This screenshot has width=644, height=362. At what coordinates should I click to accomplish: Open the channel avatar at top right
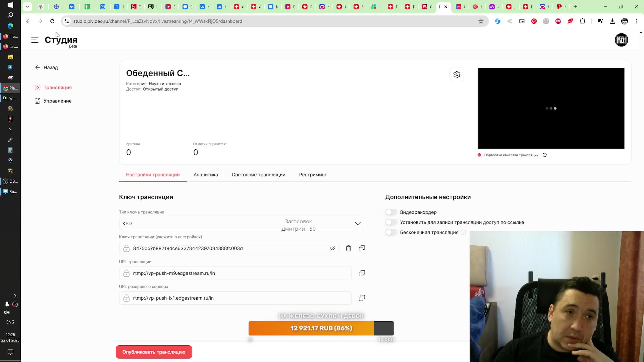(621, 40)
